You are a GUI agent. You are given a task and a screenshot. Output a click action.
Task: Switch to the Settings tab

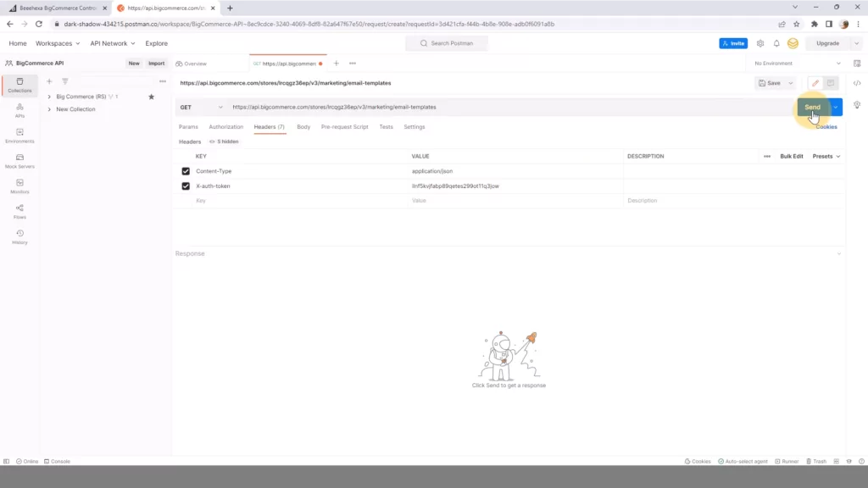(414, 127)
